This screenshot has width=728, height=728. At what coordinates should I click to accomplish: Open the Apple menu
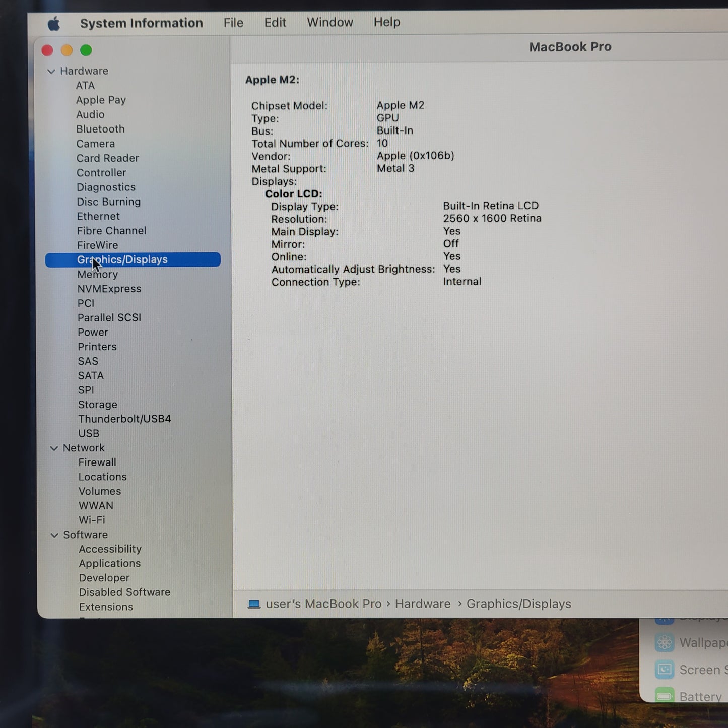click(54, 22)
